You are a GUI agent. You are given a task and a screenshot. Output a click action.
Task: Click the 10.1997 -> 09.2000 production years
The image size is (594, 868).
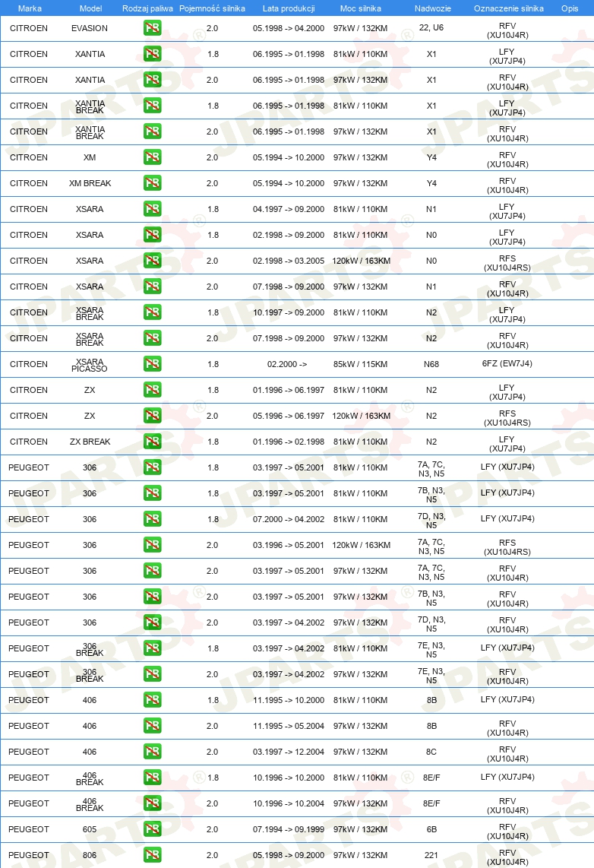pos(289,312)
